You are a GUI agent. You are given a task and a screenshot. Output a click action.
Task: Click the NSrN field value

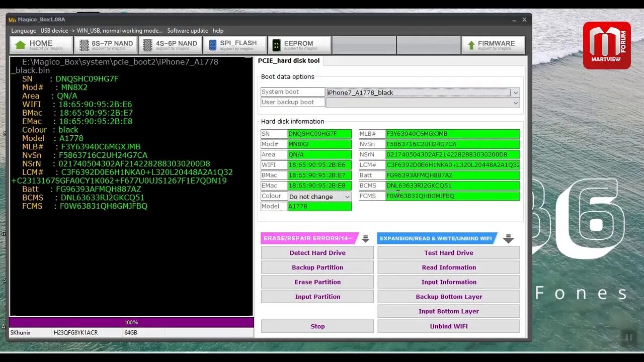pos(453,154)
